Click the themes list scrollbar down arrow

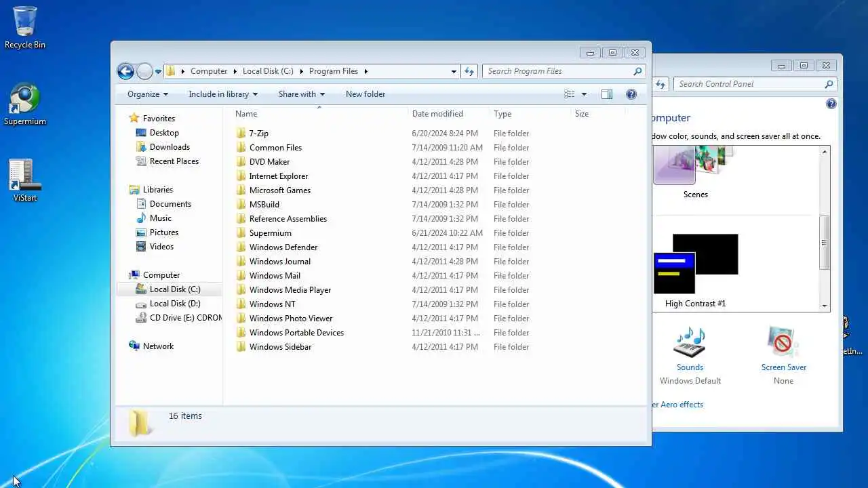click(825, 306)
